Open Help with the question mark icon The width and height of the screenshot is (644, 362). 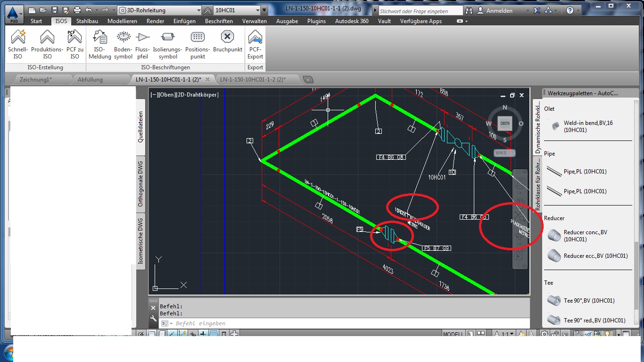pyautogui.click(x=570, y=10)
